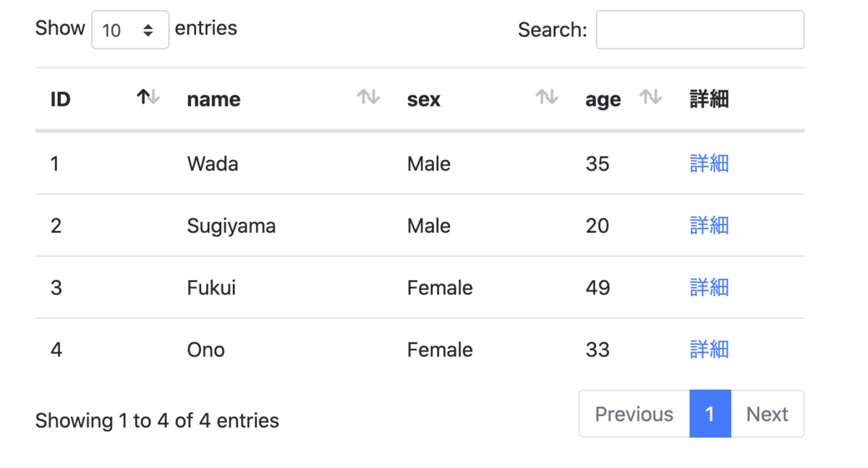Screen dimensions: 868x468
Task: Click the Female cell in Fukui's row
Action: pyautogui.click(x=440, y=288)
